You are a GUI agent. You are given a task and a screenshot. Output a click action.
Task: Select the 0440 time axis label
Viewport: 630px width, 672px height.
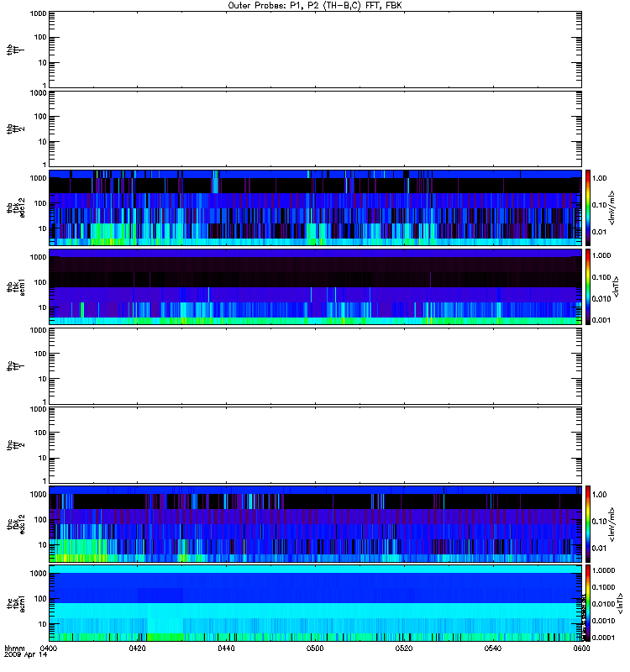coord(226,648)
